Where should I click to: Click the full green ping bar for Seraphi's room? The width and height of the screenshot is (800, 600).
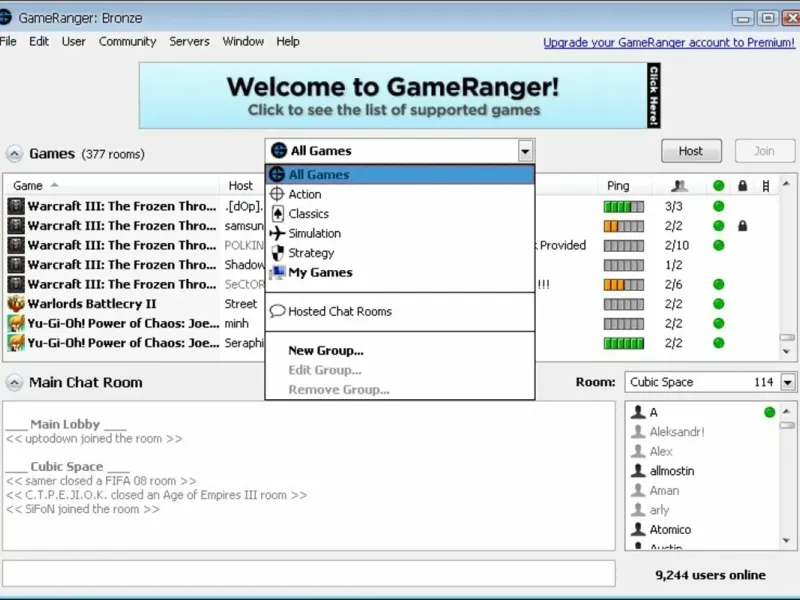(x=623, y=343)
